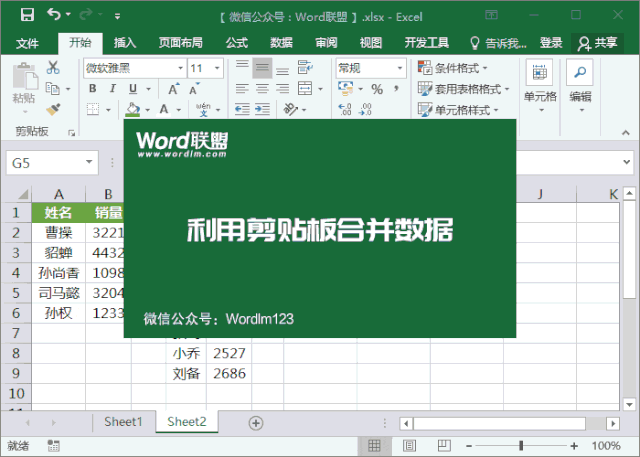This screenshot has width=640, height=457.
Task: Switch to the 数据 Data tab
Action: 281,43
